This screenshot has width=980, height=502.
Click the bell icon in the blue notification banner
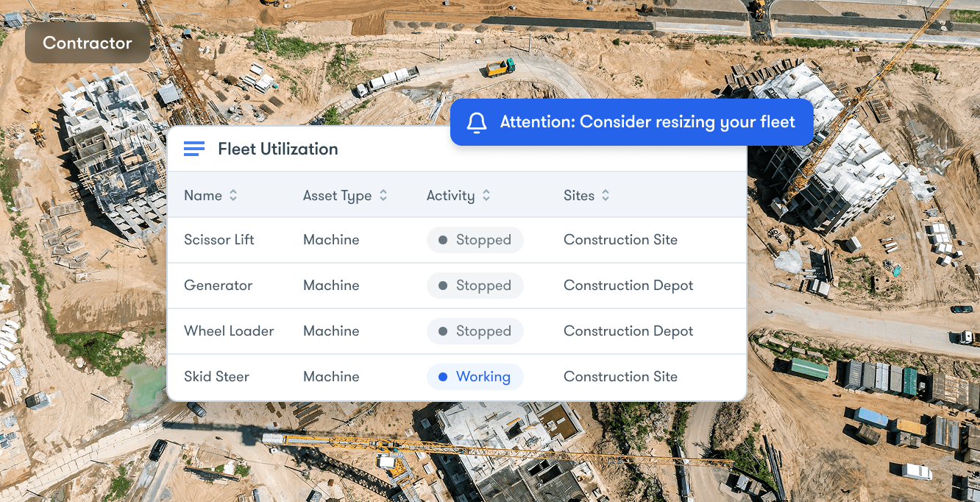tap(476, 122)
